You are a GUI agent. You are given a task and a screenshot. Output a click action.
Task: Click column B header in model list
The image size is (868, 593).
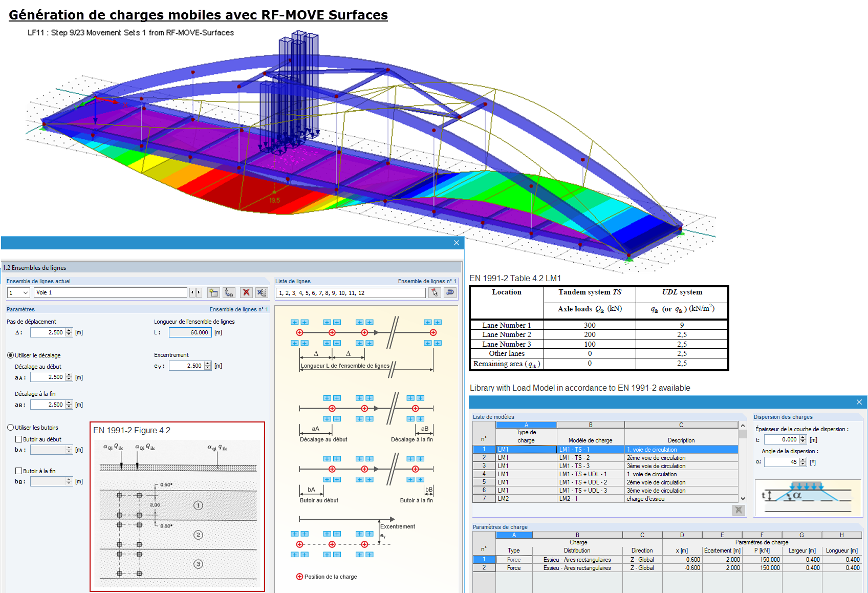tap(591, 425)
